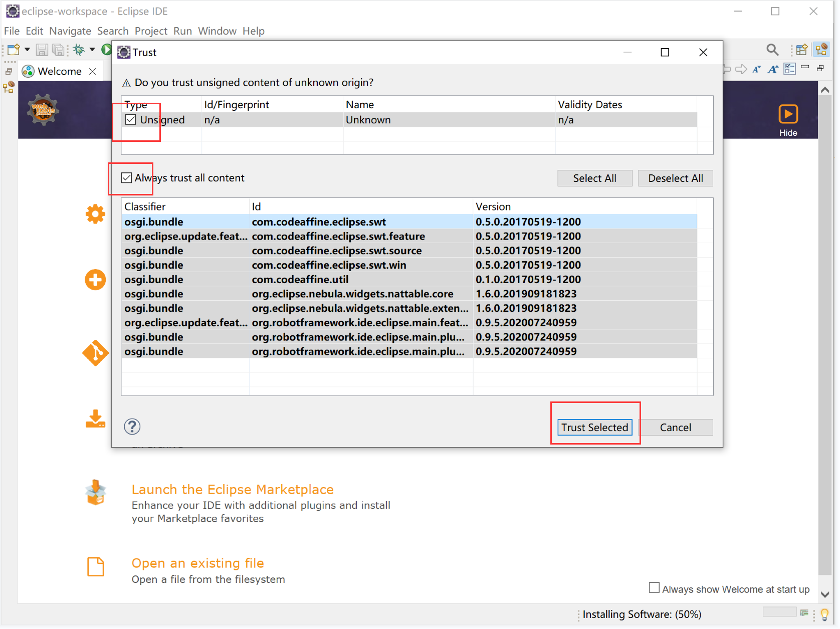Click the New wizard toolbar icon
Image resolution: width=840 pixels, height=629 pixels.
point(14,50)
